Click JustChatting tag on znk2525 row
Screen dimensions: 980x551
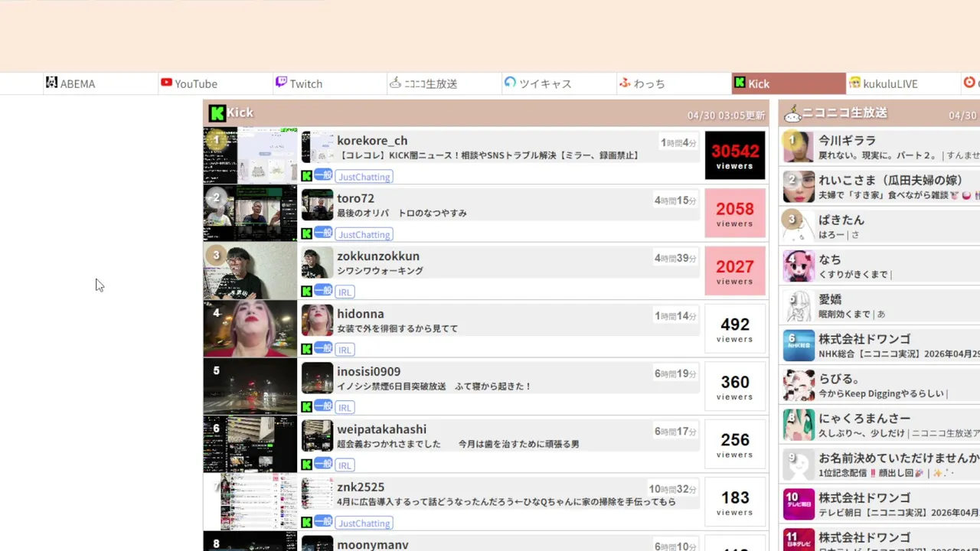[x=364, y=523]
